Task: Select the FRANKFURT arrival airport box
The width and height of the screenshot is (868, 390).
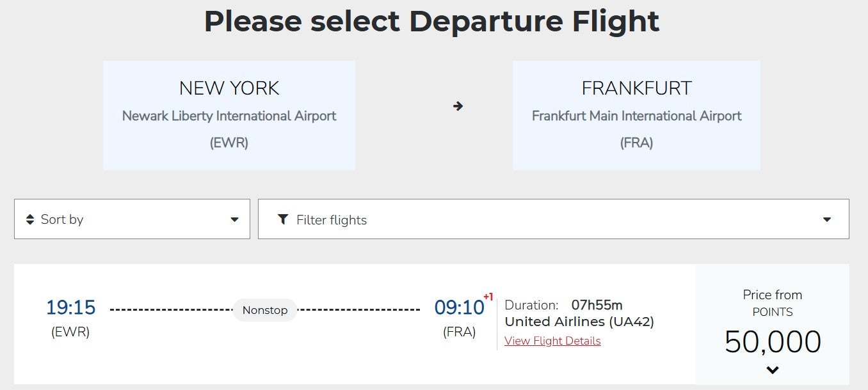Action: click(636, 115)
